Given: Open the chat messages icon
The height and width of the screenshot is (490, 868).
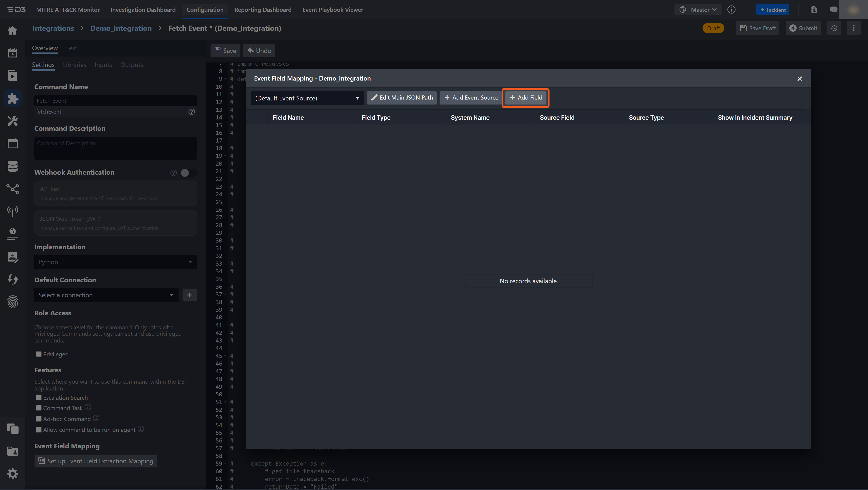Looking at the screenshot, I should tap(833, 10).
